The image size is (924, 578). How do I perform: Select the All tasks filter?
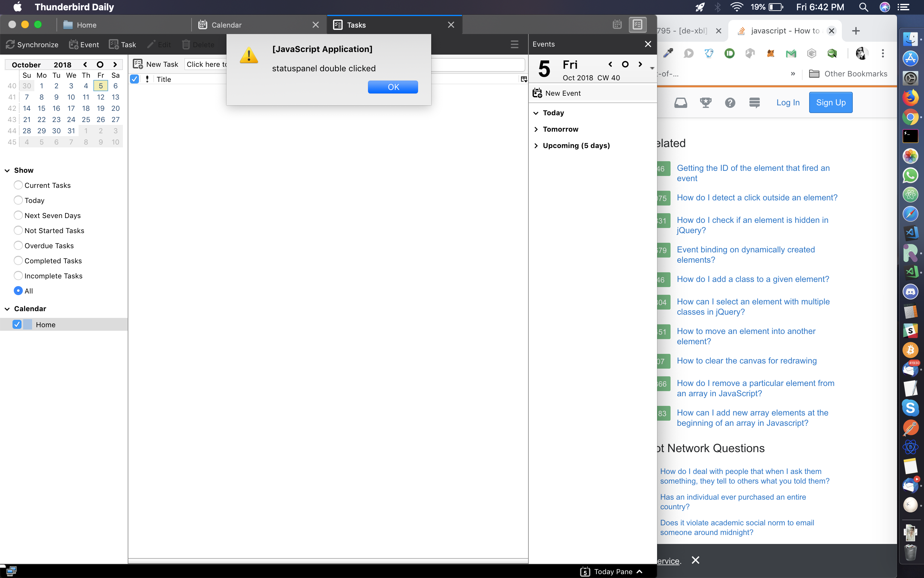(x=18, y=291)
